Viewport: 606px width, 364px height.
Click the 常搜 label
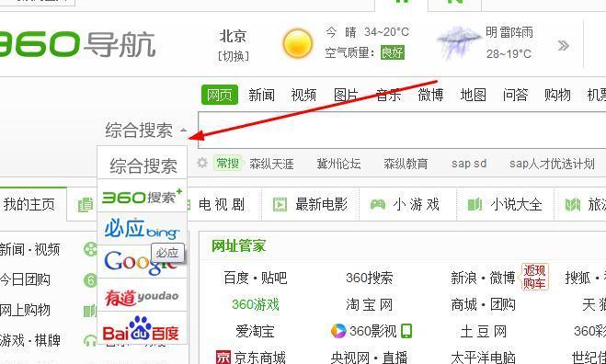tap(228, 163)
